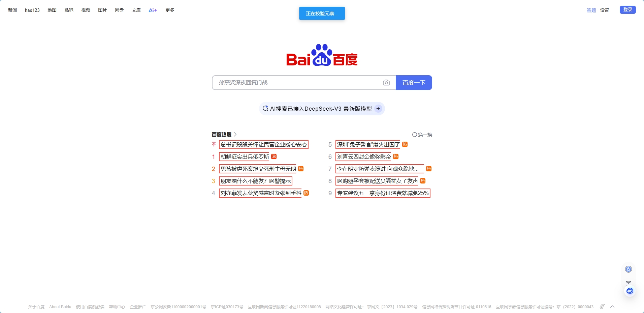Screen dimensions: 644x313
Task: Click 企业推广 in the footer
Action: point(138,307)
